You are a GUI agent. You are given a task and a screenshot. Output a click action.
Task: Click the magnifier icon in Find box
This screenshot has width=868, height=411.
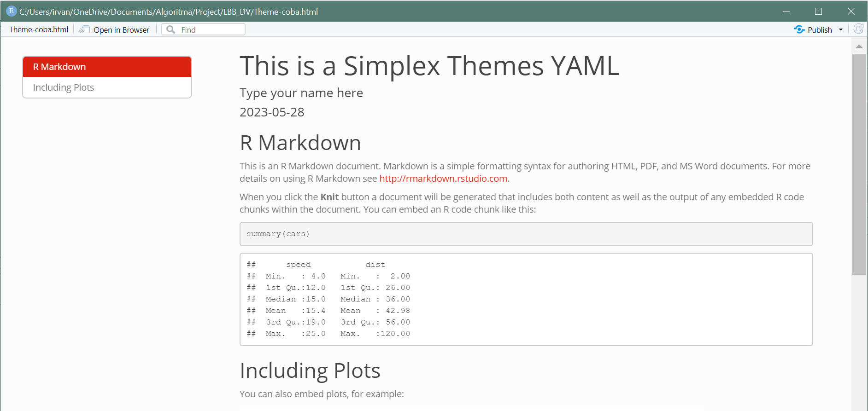point(171,29)
